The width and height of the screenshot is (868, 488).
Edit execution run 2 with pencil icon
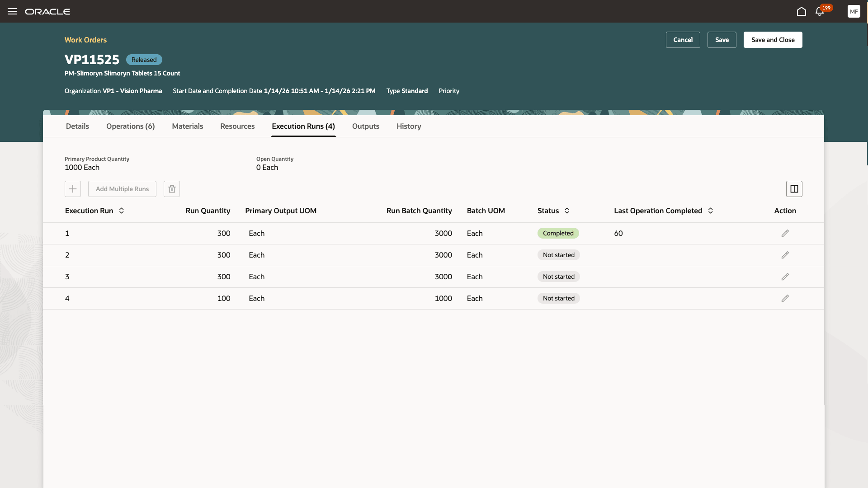tap(785, 255)
